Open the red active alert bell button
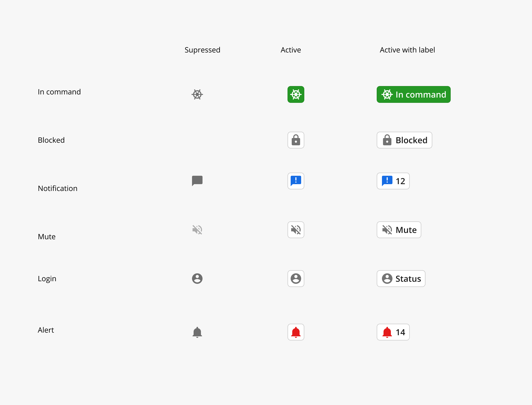532x405 pixels. coord(296,332)
